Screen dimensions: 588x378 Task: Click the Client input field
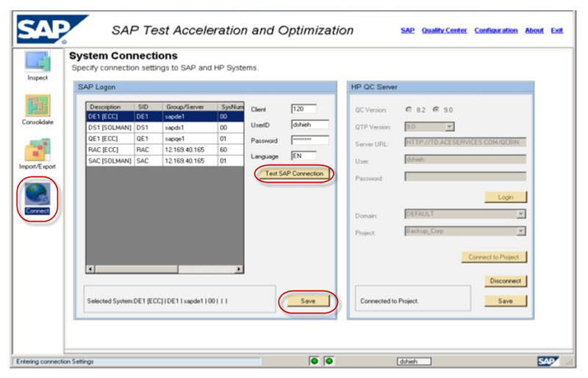click(303, 109)
